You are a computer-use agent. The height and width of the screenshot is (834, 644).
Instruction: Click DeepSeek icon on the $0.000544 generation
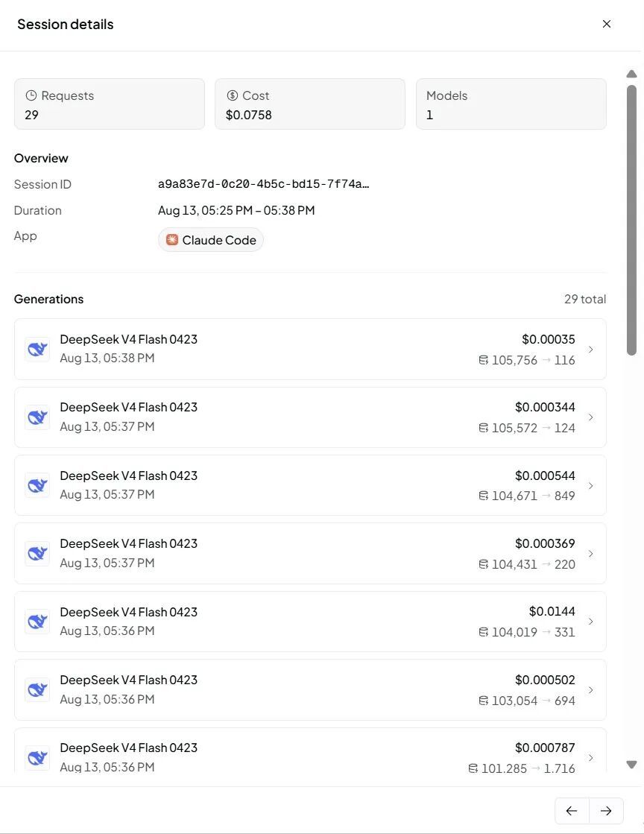pos(37,486)
